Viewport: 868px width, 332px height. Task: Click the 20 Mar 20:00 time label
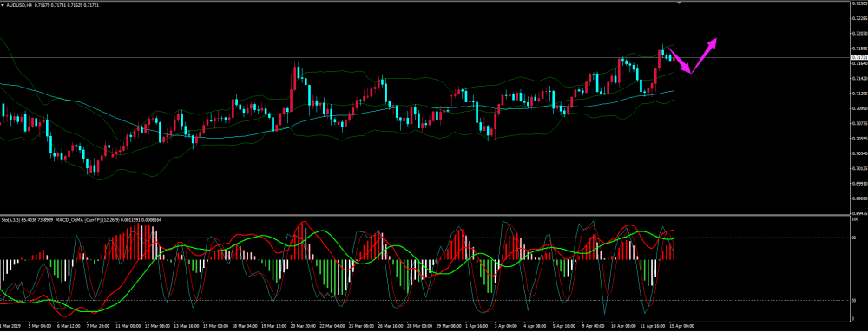[303, 326]
